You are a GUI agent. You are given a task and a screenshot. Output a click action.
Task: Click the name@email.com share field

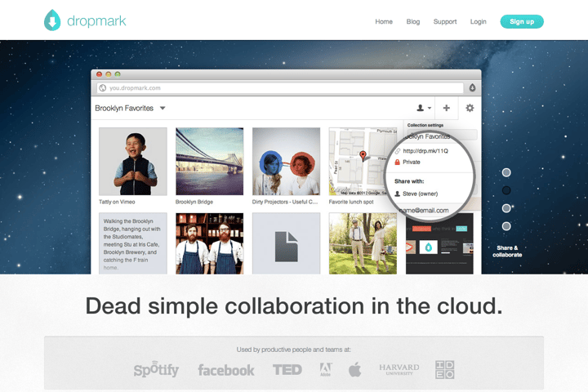[424, 211]
